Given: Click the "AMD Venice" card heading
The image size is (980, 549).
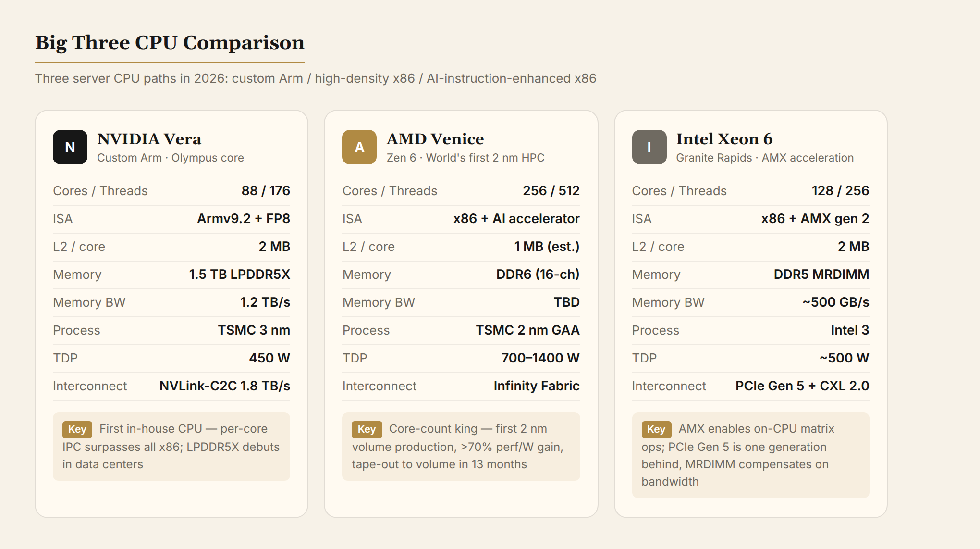Looking at the screenshot, I should tap(435, 139).
